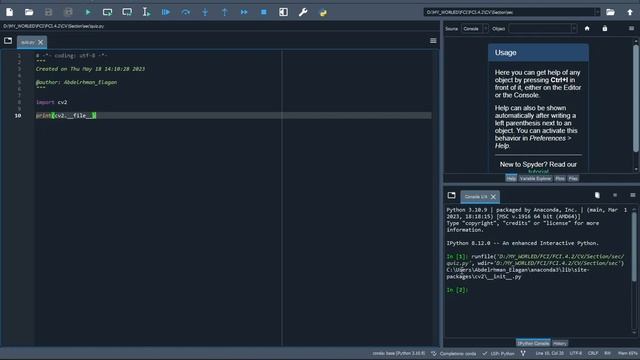Switch to the Variable Explorer tab
The height and width of the screenshot is (360, 640).
pos(535,178)
